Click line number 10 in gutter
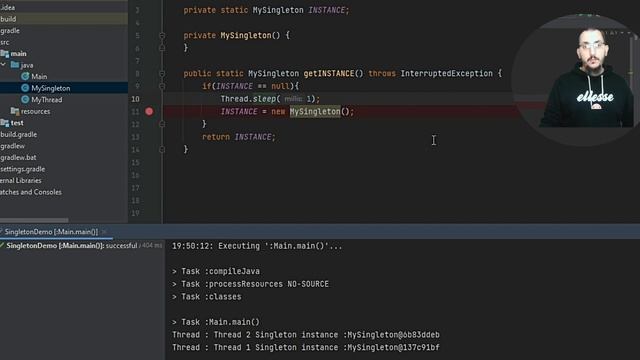 135,99
